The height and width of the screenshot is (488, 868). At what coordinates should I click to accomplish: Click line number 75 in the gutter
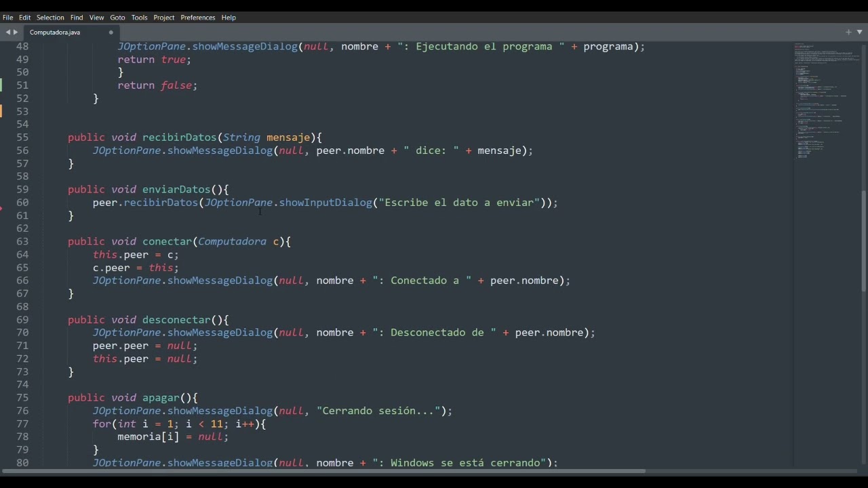[22, 398]
